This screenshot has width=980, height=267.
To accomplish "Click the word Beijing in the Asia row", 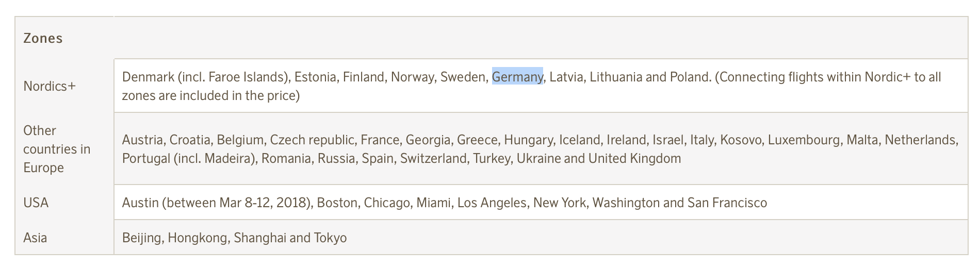I will 141,238.
